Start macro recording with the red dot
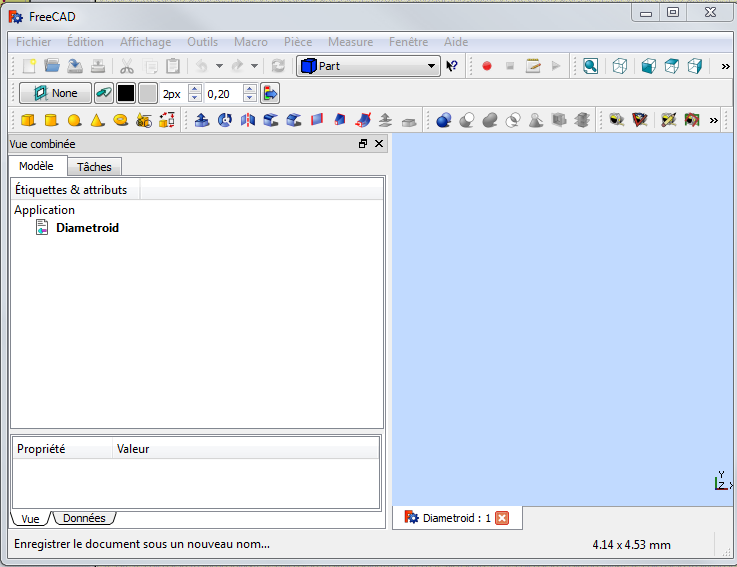 (x=487, y=66)
